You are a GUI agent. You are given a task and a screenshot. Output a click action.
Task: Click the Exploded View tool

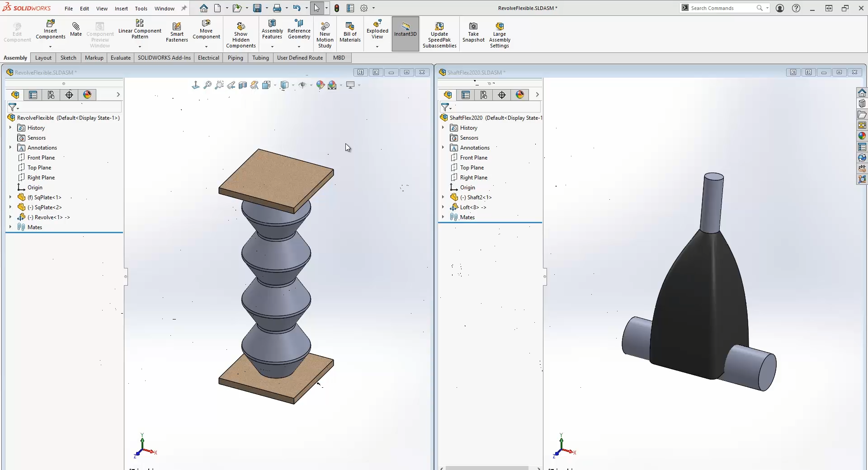pyautogui.click(x=377, y=30)
